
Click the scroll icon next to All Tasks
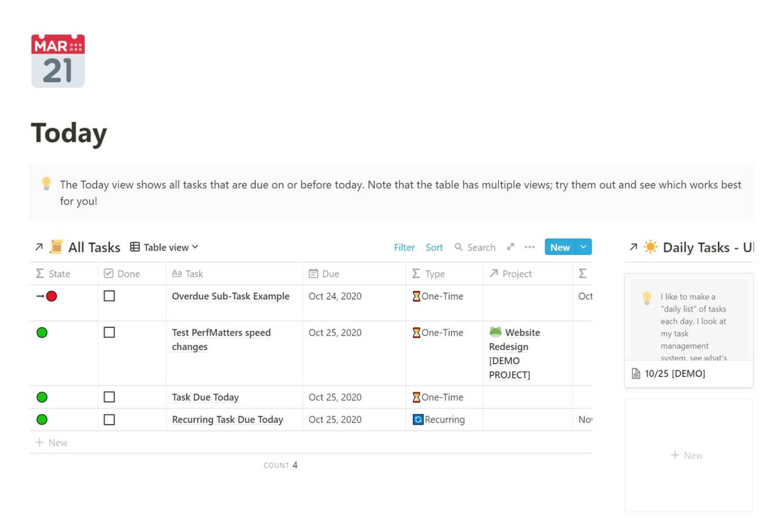(x=57, y=247)
